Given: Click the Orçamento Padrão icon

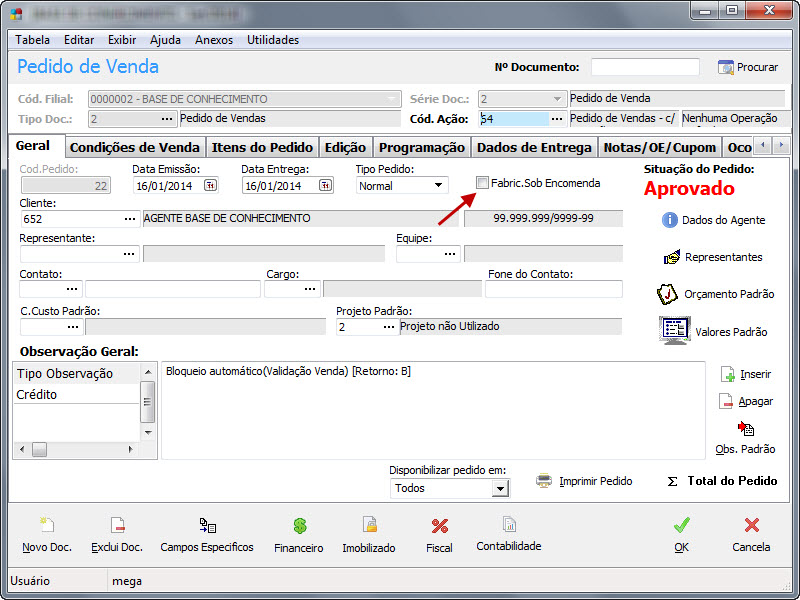Looking at the screenshot, I should pos(669,294).
